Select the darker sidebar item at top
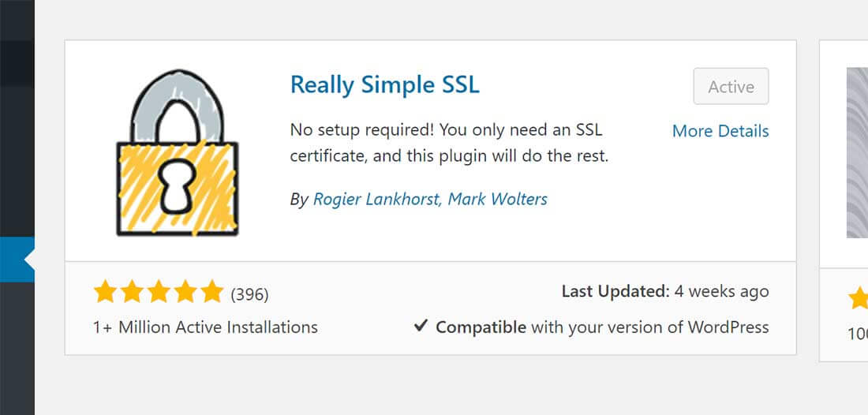Screen dimensions: 868x415 click(17, 63)
